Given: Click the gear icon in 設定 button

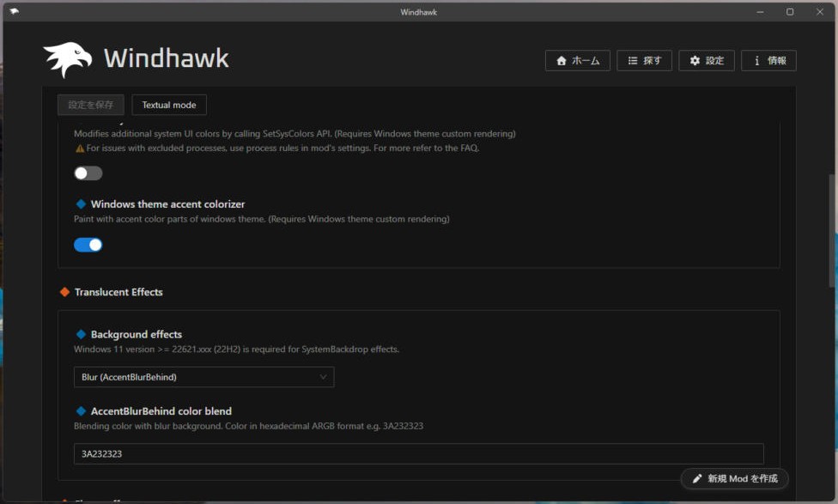Looking at the screenshot, I should tap(695, 61).
